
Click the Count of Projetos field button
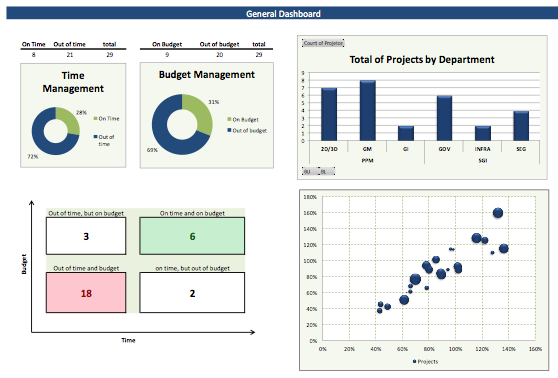click(323, 43)
